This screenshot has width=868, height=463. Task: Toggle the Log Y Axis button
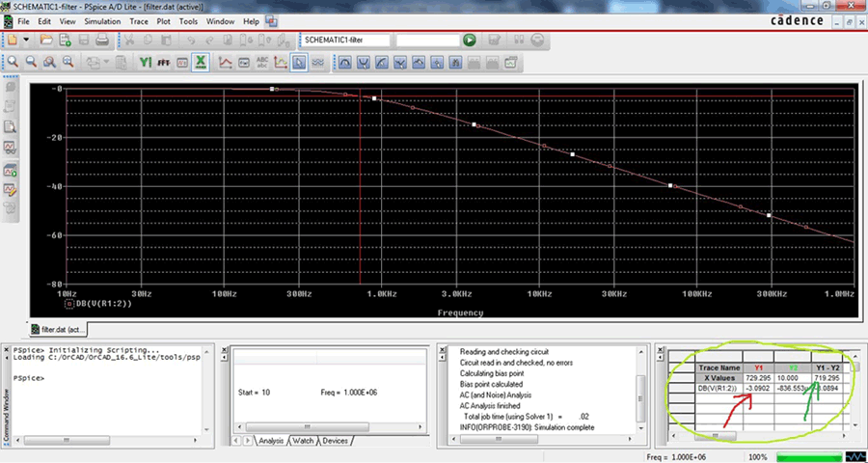146,63
